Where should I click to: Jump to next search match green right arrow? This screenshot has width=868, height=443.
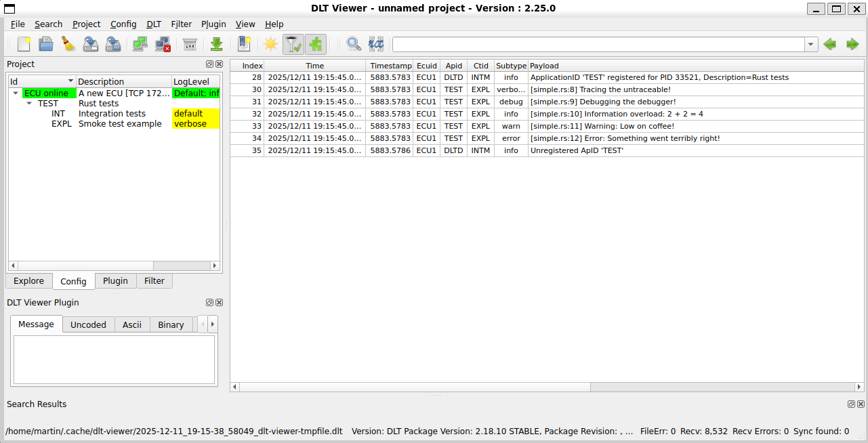tap(852, 45)
